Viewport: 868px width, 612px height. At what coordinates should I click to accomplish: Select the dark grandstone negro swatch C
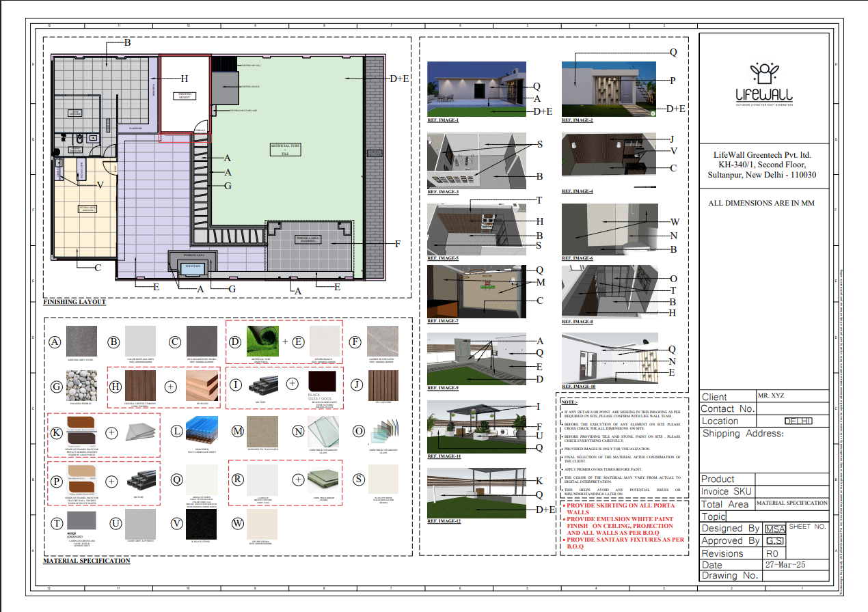coord(202,341)
